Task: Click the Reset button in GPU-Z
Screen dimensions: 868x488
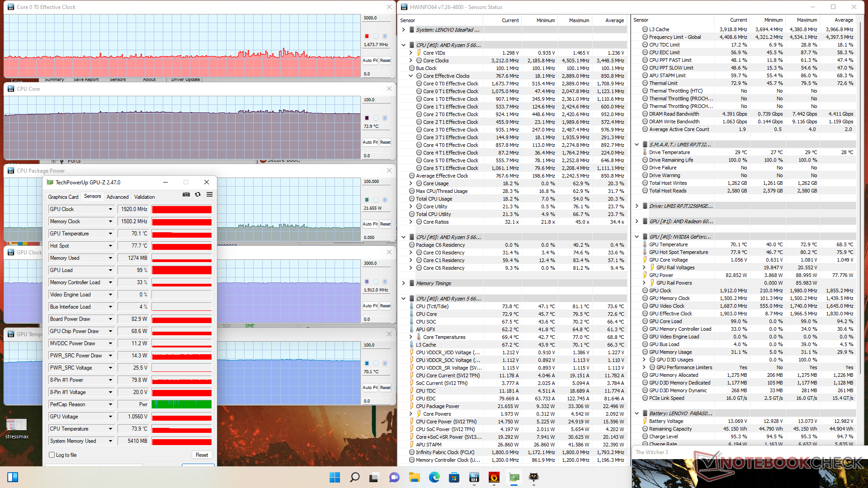Action: coord(202,455)
